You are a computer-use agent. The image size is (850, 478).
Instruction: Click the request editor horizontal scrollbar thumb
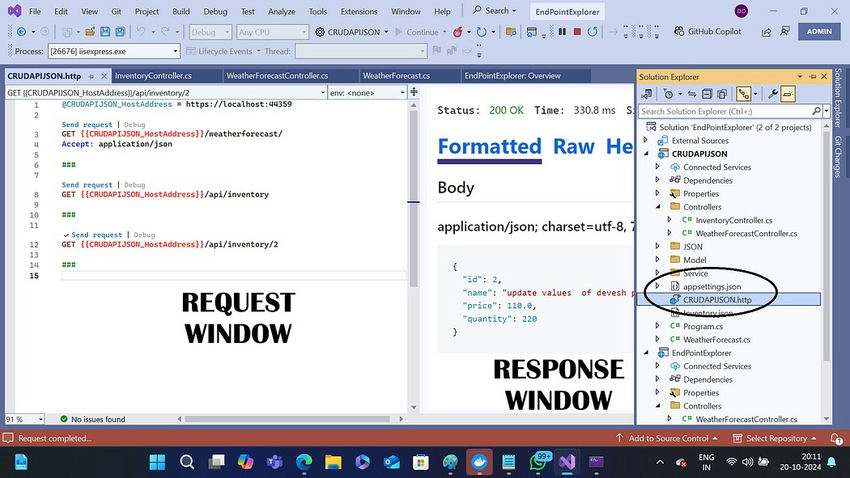[287, 419]
